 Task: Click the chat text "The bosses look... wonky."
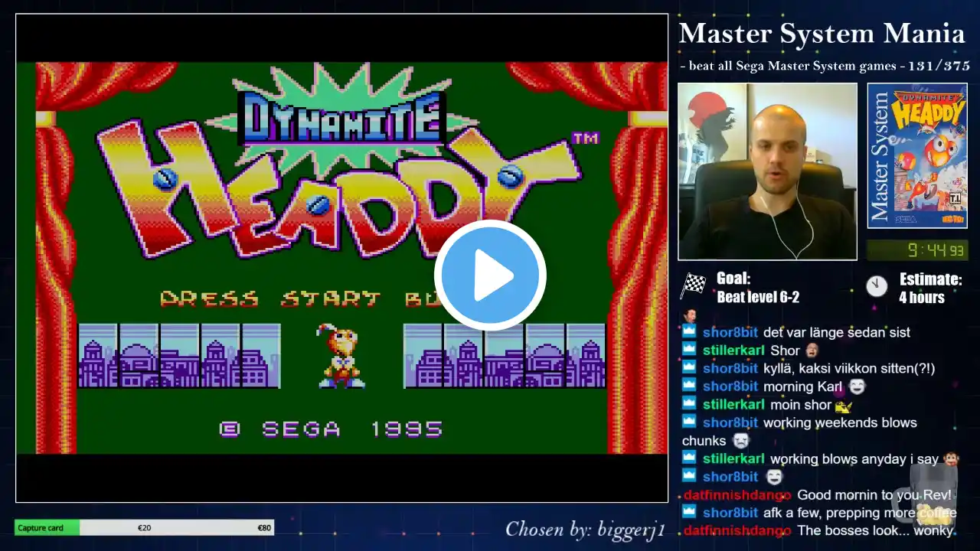coord(877,530)
